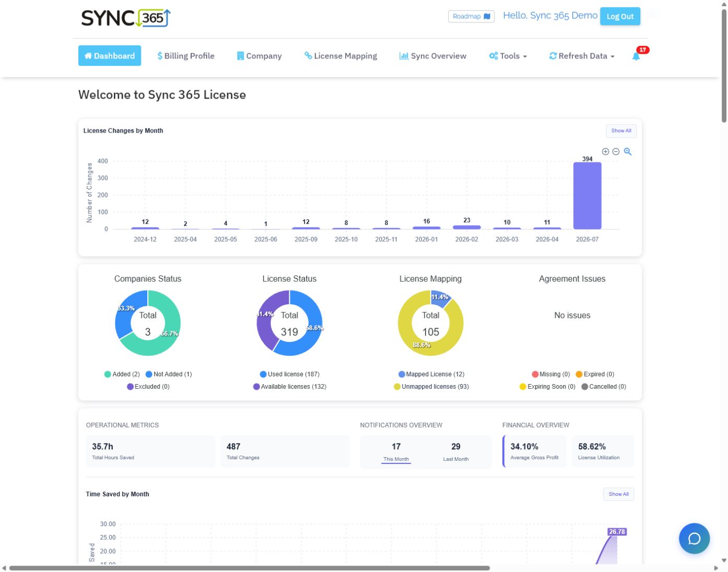Select the Last Month notifications tab
This screenshot has width=728, height=572.
[x=456, y=452]
